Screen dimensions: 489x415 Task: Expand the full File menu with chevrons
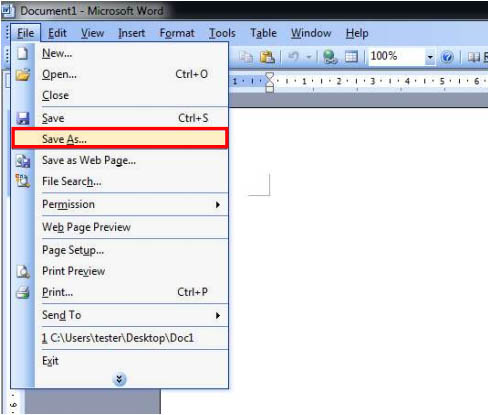point(119,379)
